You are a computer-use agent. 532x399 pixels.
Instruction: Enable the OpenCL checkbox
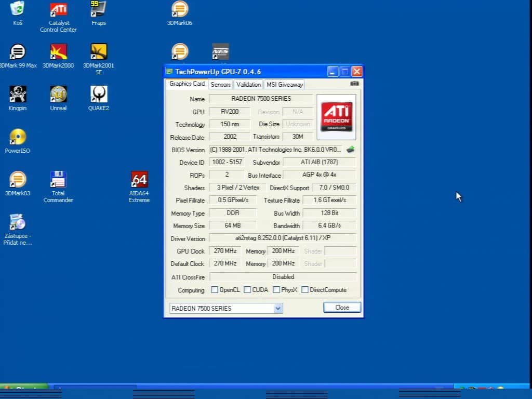(215, 290)
